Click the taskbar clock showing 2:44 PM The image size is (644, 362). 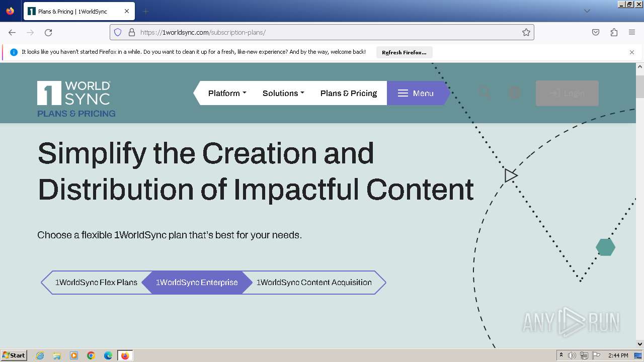click(x=618, y=355)
